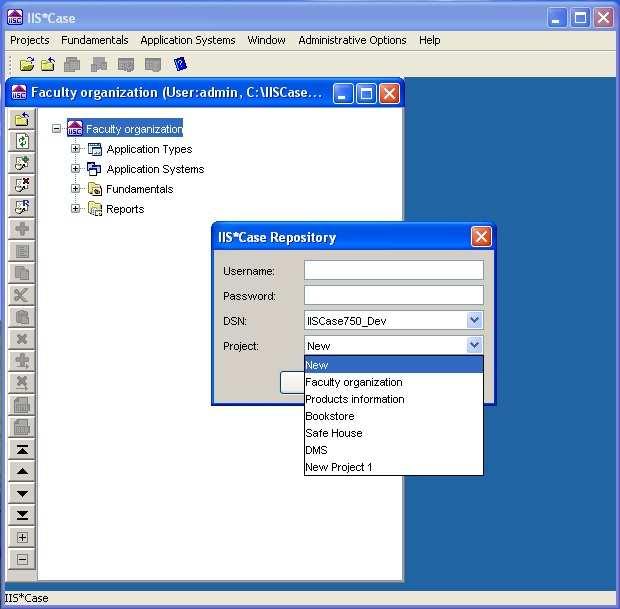This screenshot has height=609, width=620.
Task: Choose New in the Project dropdown list
Action: point(394,365)
